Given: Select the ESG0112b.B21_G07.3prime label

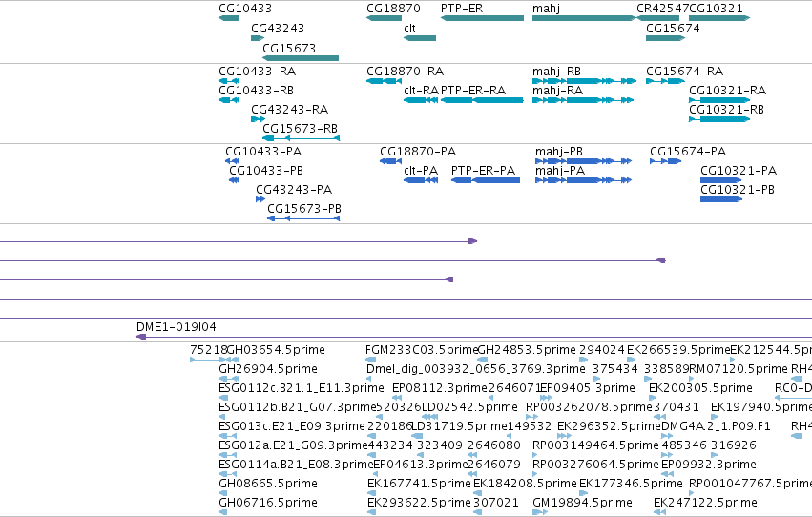Looking at the screenshot, I should pyautogui.click(x=298, y=407).
